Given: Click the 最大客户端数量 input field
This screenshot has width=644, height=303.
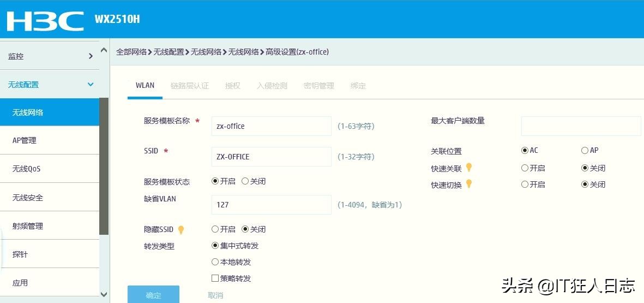Looking at the screenshot, I should [x=581, y=126].
